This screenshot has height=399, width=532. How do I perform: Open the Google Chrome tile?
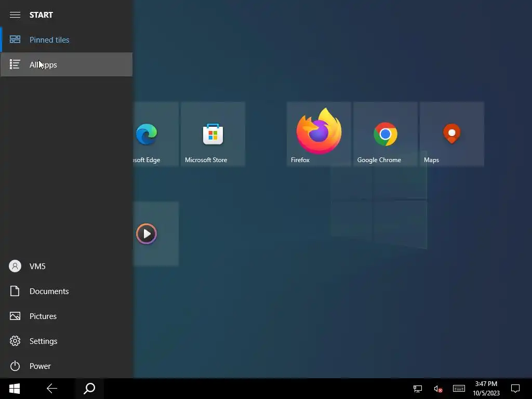[385, 134]
